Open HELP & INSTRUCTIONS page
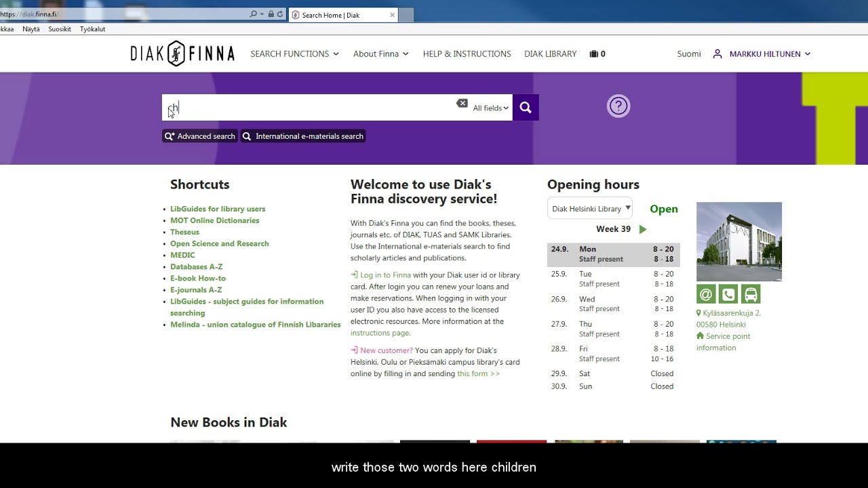 [467, 54]
